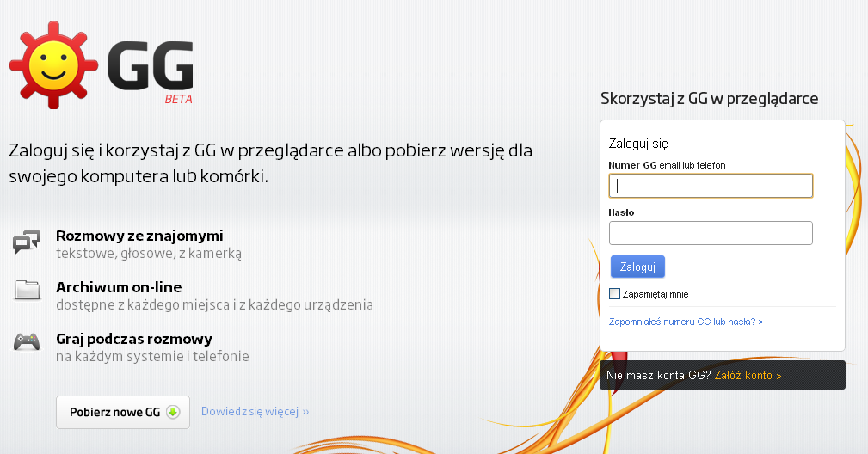Click the gamepad icon beside Graj podczas rozmowy
Screen dimensions: 868x454
27,341
